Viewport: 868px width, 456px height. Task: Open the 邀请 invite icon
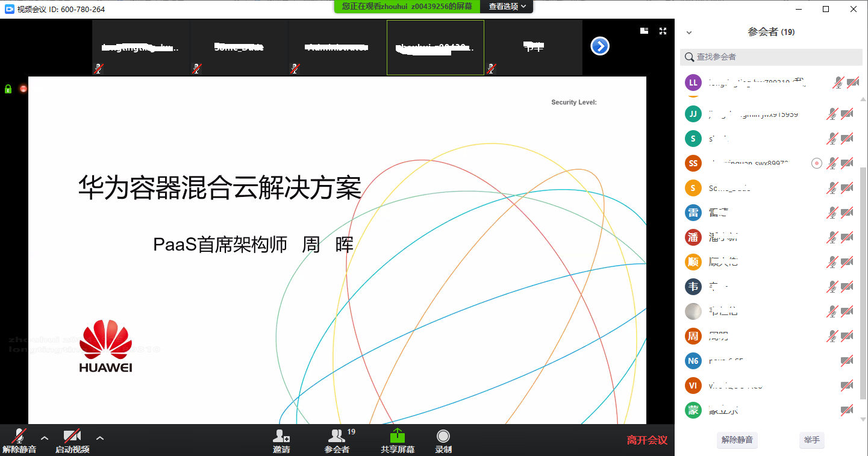point(281,436)
